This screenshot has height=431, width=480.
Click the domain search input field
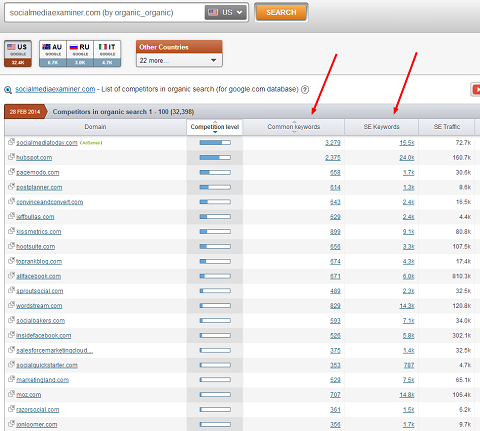[x=104, y=13]
